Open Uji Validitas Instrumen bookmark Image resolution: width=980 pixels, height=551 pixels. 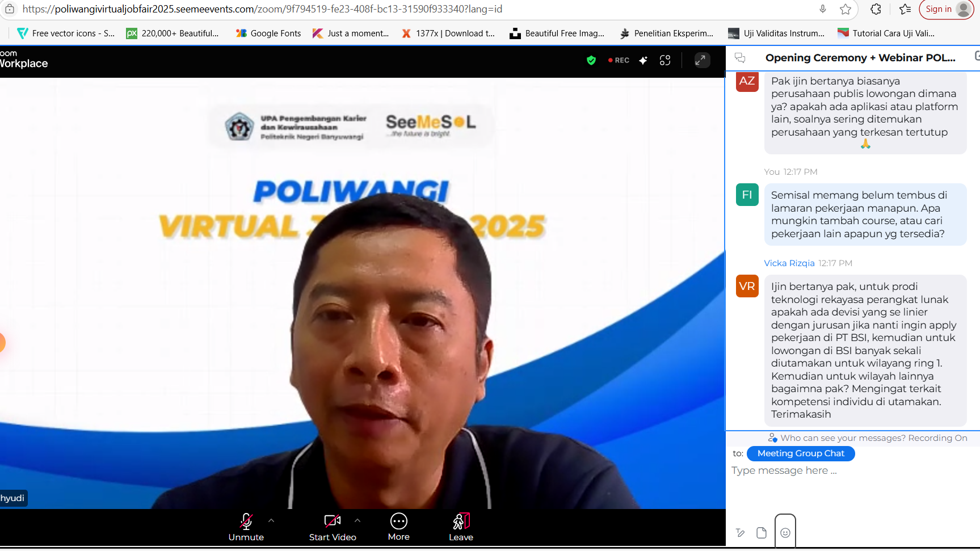(776, 33)
